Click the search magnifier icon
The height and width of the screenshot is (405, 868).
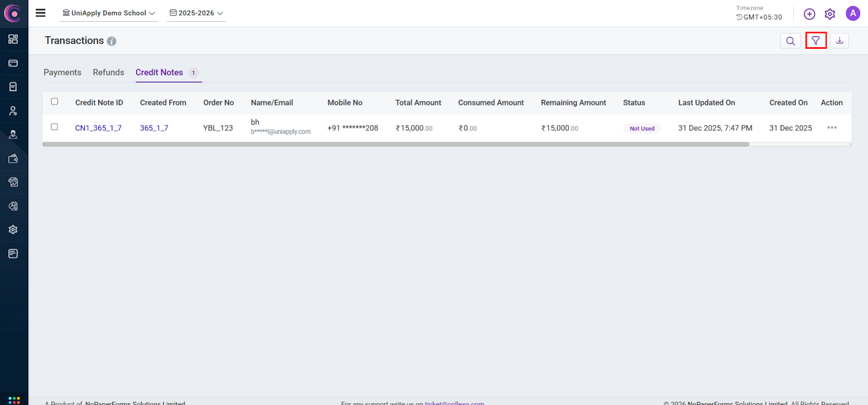pyautogui.click(x=790, y=41)
